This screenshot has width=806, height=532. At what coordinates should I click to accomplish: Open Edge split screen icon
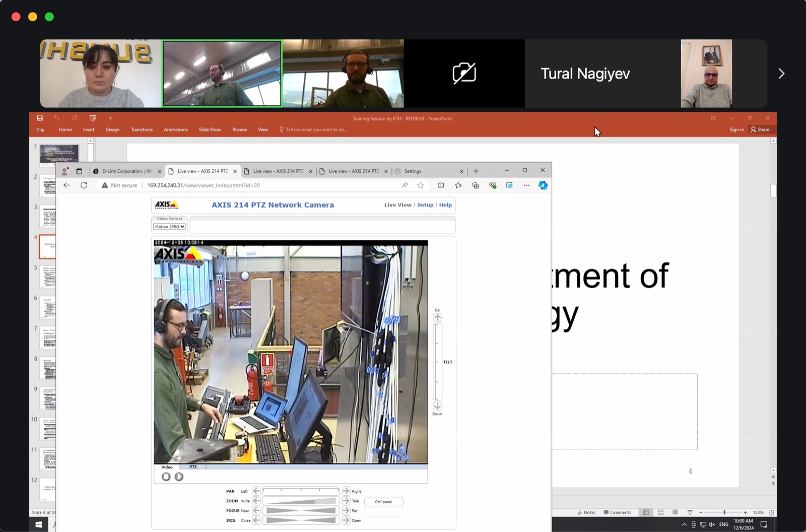click(x=441, y=185)
